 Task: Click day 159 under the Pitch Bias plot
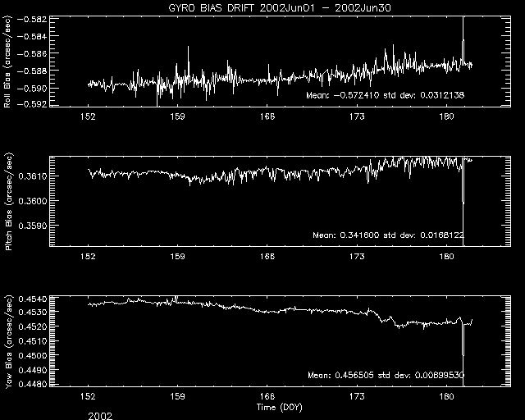click(177, 257)
